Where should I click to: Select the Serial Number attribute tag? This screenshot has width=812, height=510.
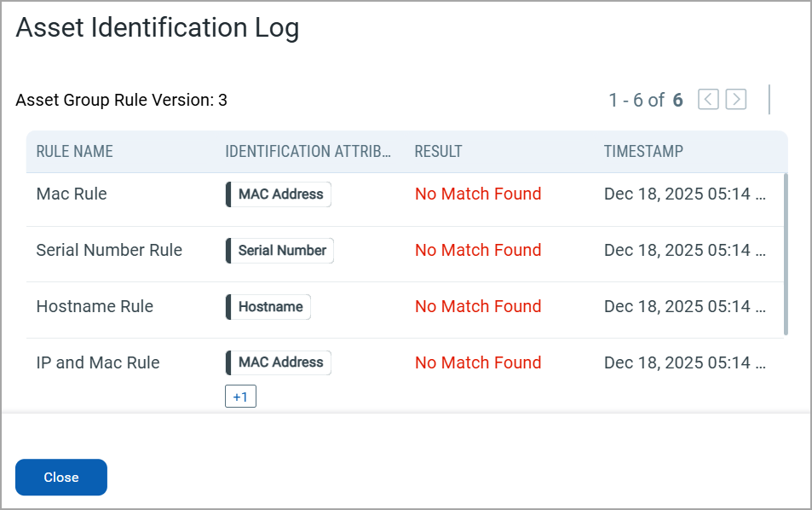(279, 251)
